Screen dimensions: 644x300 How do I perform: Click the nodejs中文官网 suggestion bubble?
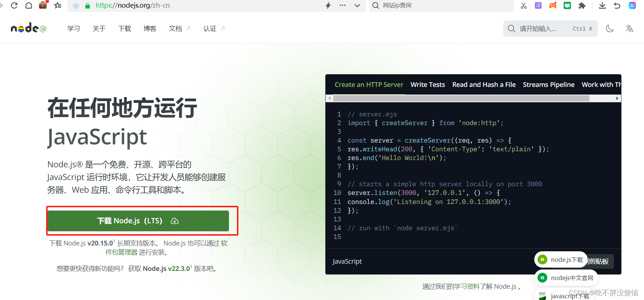(566, 278)
